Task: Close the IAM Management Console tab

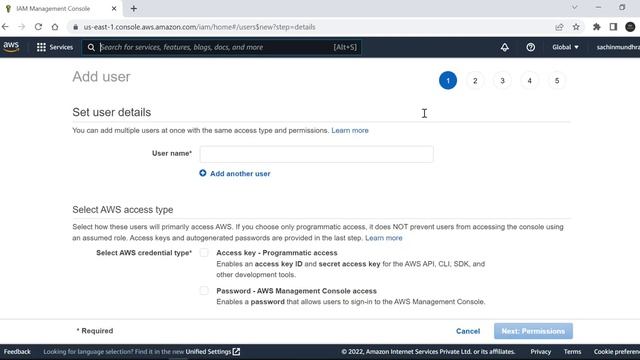Action: click(114, 8)
